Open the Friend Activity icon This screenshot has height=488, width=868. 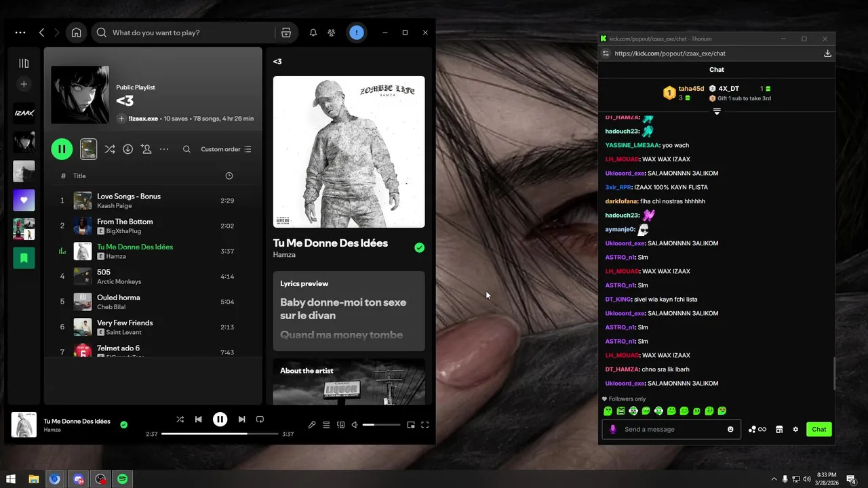[332, 33]
